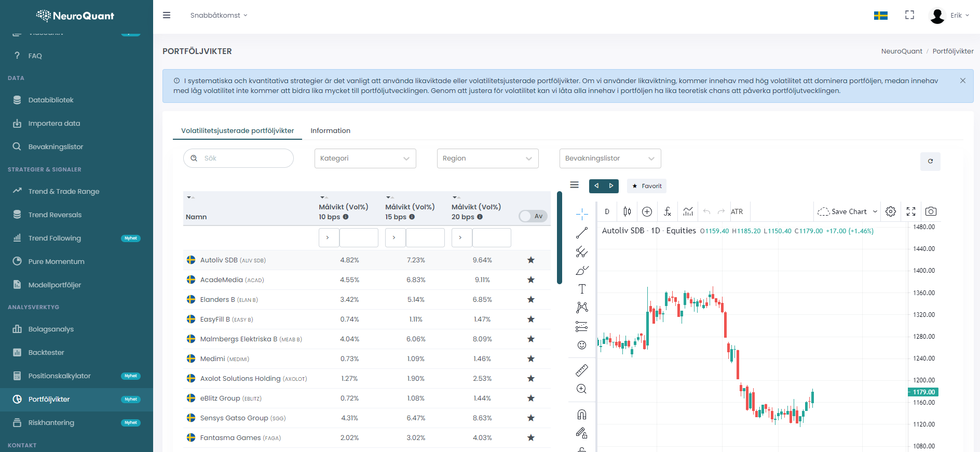Toggle favorite star for Autoliv SDB
The height and width of the screenshot is (452, 980).
(530, 260)
